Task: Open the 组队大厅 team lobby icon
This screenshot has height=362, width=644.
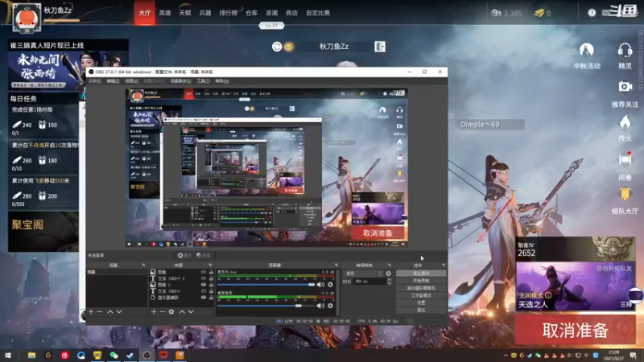Action: click(625, 195)
